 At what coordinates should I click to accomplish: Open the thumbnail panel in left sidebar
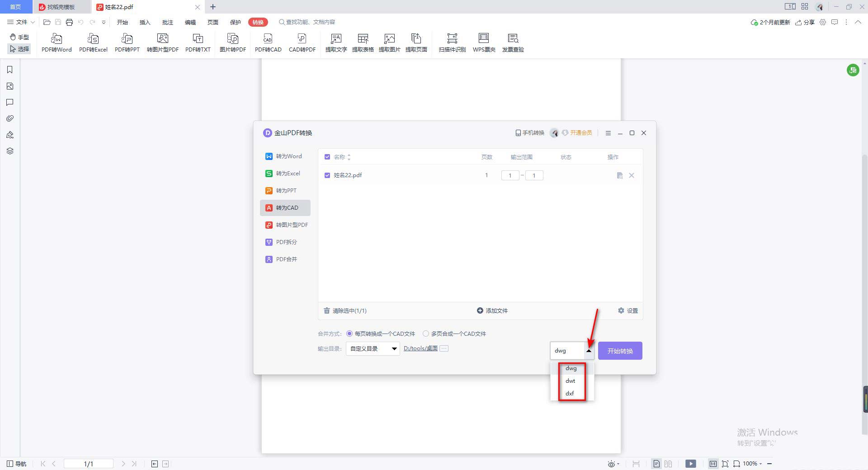point(9,86)
